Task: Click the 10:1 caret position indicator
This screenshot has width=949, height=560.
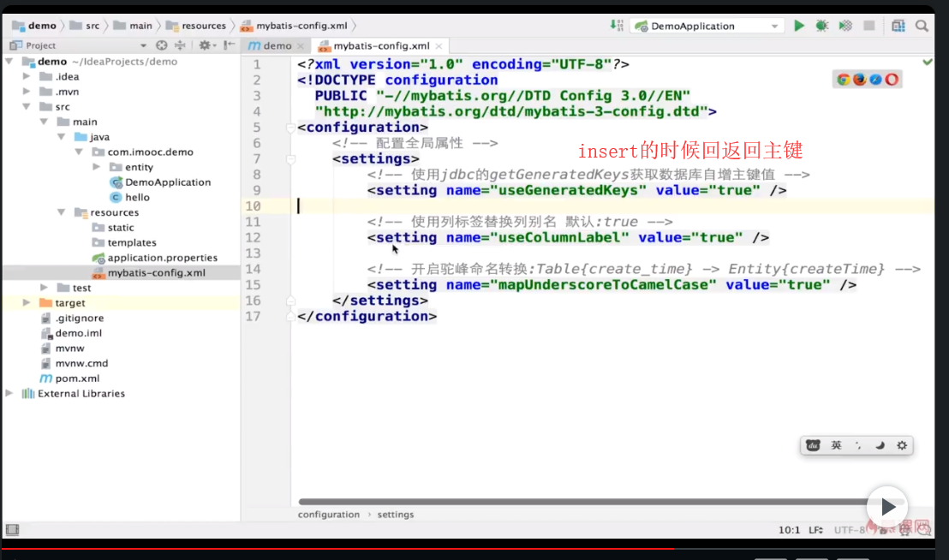Action: click(789, 530)
